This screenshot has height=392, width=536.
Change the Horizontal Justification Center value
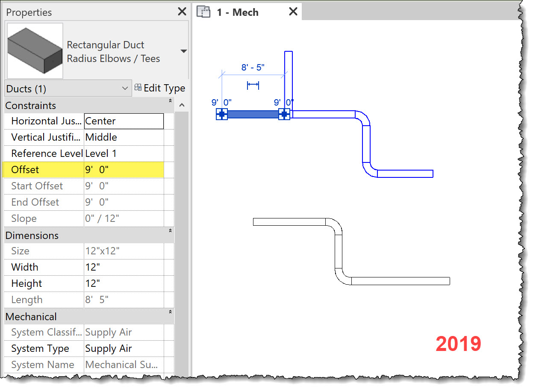coord(124,121)
